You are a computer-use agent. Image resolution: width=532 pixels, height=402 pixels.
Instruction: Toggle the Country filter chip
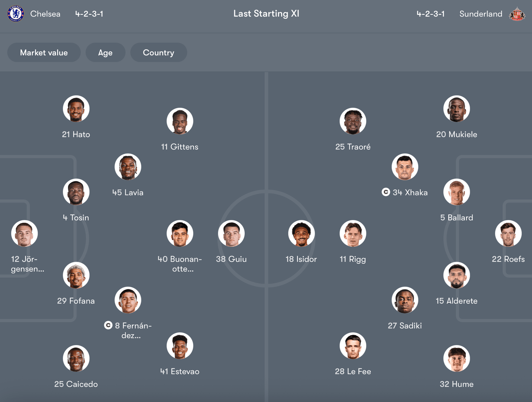point(158,52)
